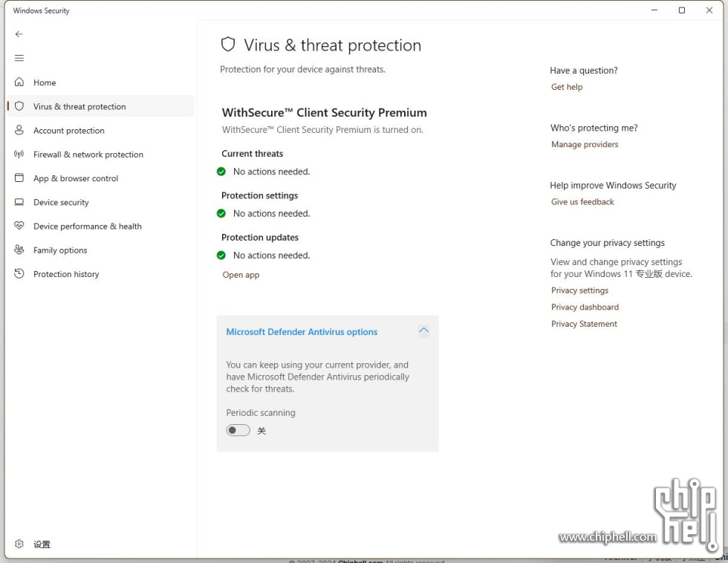Click the Account protection person icon
This screenshot has height=563, width=728.
[19, 130]
